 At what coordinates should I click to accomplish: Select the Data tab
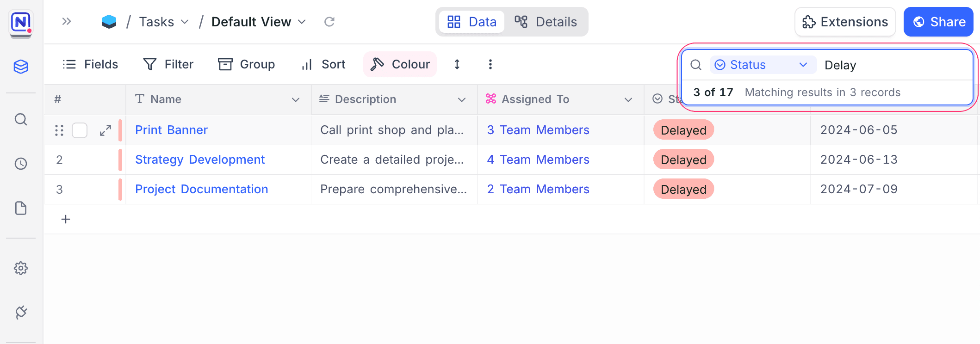(471, 22)
